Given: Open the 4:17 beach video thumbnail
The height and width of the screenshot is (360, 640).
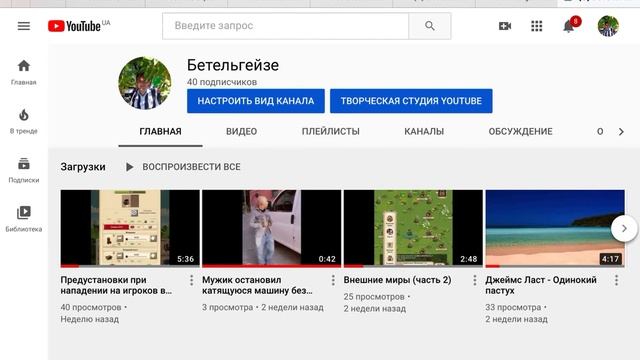Looking at the screenshot, I should [555, 229].
